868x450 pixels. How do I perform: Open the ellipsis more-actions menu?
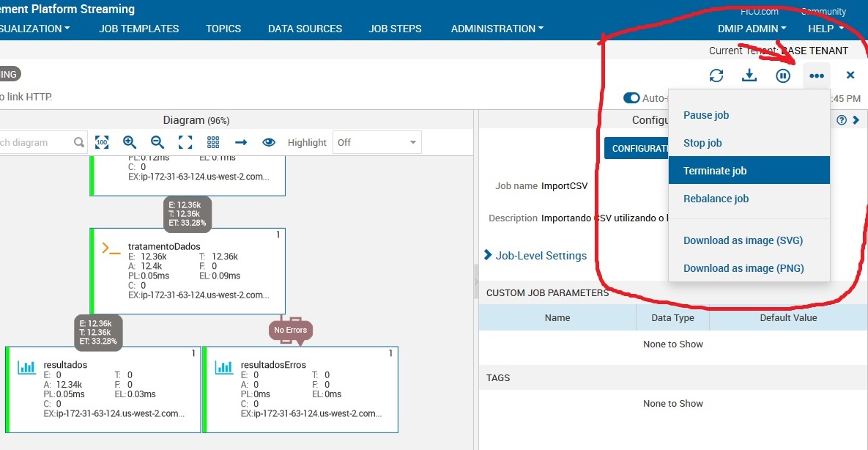(816, 75)
